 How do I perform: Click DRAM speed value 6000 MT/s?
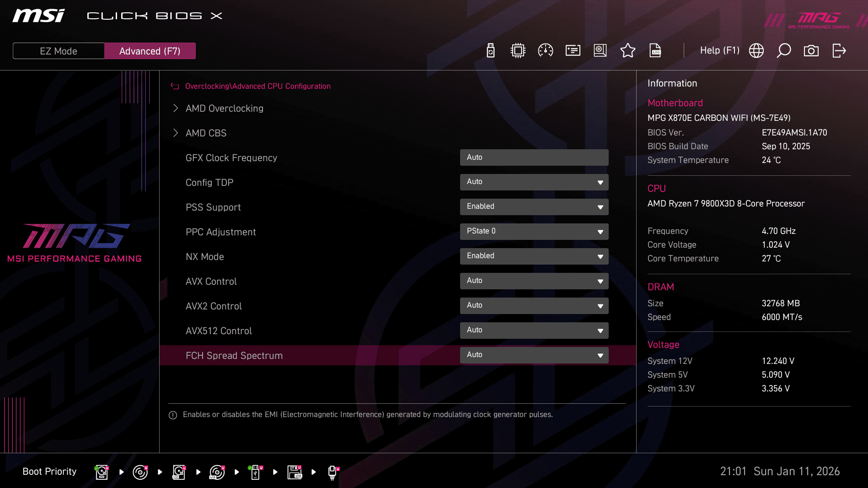click(x=782, y=317)
